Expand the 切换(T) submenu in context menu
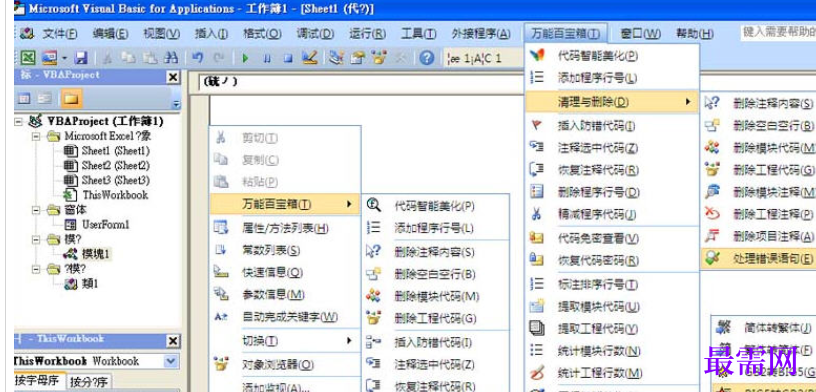This screenshot has width=816, height=392. pyautogui.click(x=285, y=342)
